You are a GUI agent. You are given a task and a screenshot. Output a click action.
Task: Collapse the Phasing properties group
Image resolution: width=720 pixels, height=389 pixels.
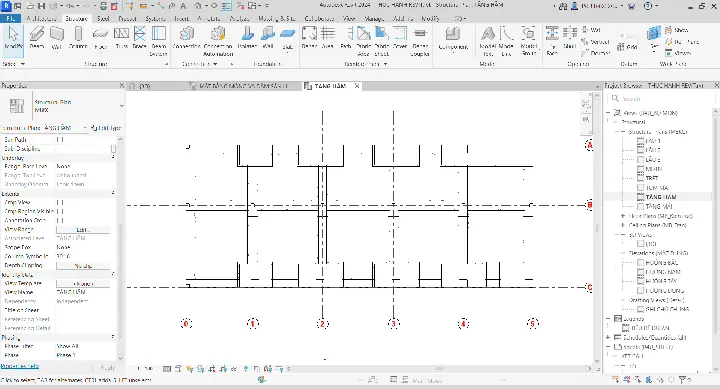tap(113, 337)
